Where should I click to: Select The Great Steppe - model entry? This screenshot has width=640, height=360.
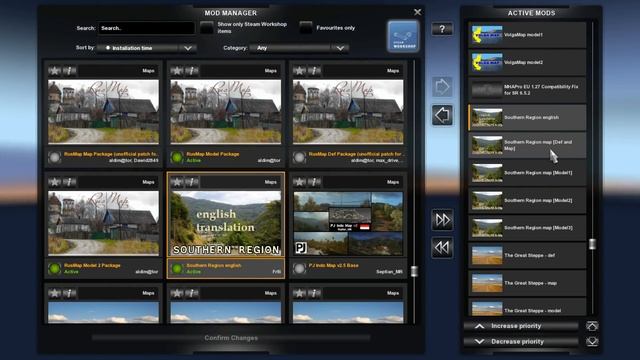click(527, 307)
